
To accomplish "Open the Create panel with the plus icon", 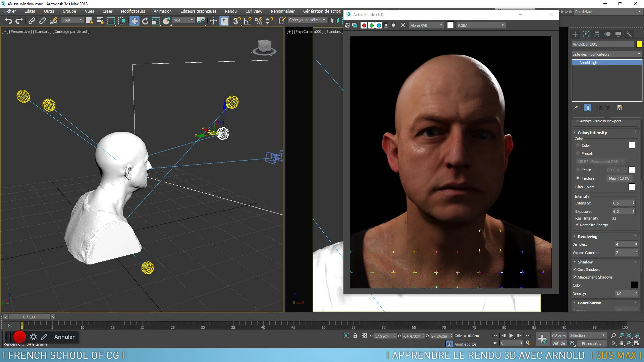I will [575, 34].
